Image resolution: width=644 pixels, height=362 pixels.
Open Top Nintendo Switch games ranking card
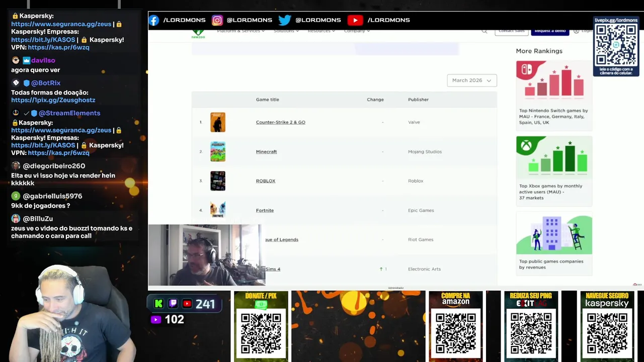pyautogui.click(x=554, y=96)
